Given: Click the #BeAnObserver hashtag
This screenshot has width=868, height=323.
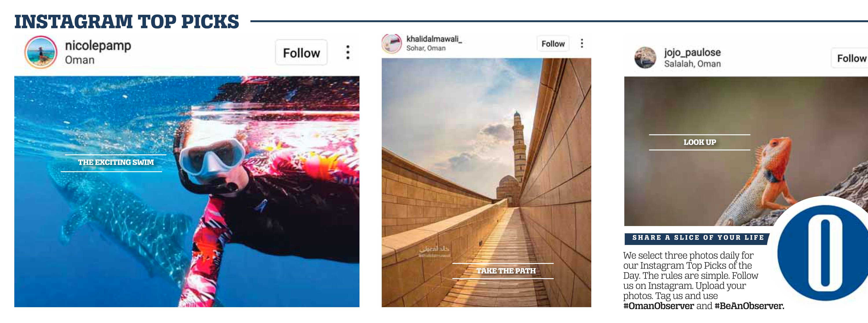Looking at the screenshot, I should coord(749,306).
